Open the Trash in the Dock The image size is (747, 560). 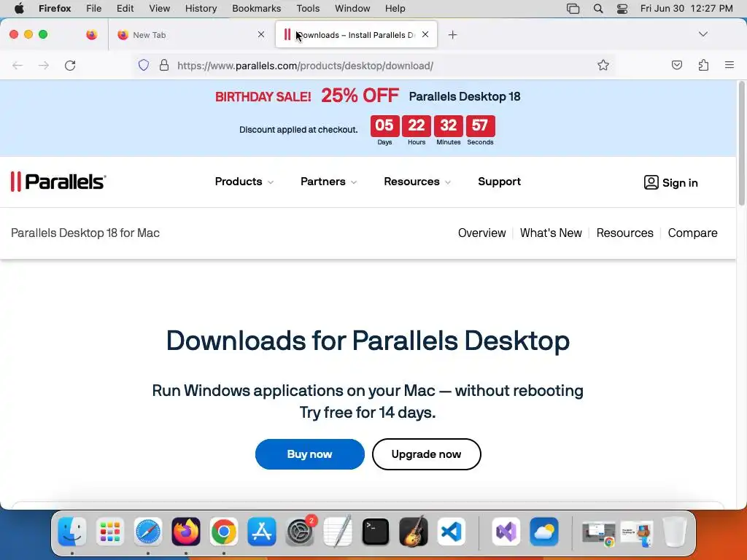675,532
